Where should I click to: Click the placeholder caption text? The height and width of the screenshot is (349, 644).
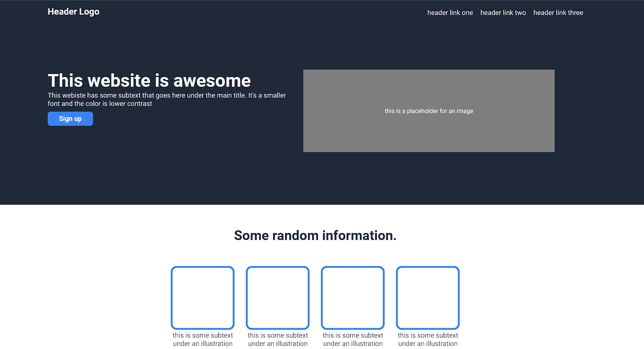[x=429, y=111]
